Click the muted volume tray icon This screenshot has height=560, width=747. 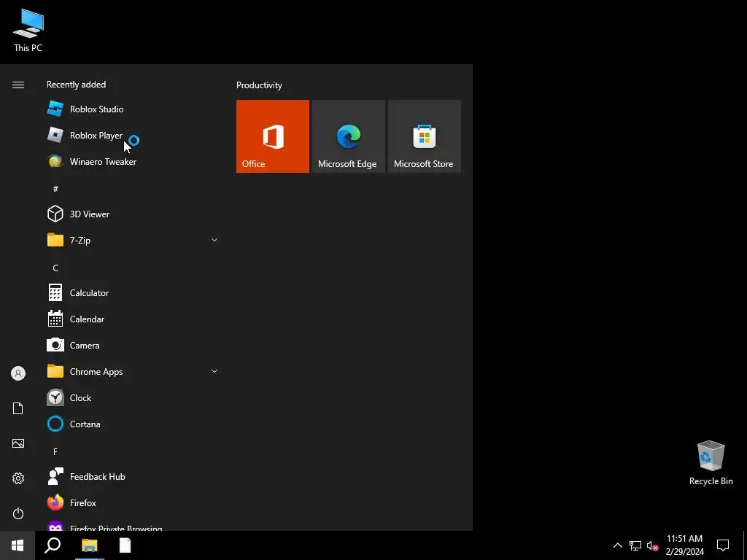click(652, 545)
